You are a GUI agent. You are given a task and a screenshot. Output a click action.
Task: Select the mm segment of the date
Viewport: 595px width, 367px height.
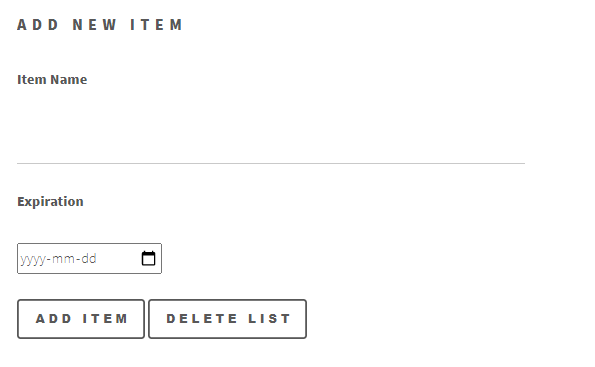pos(63,259)
